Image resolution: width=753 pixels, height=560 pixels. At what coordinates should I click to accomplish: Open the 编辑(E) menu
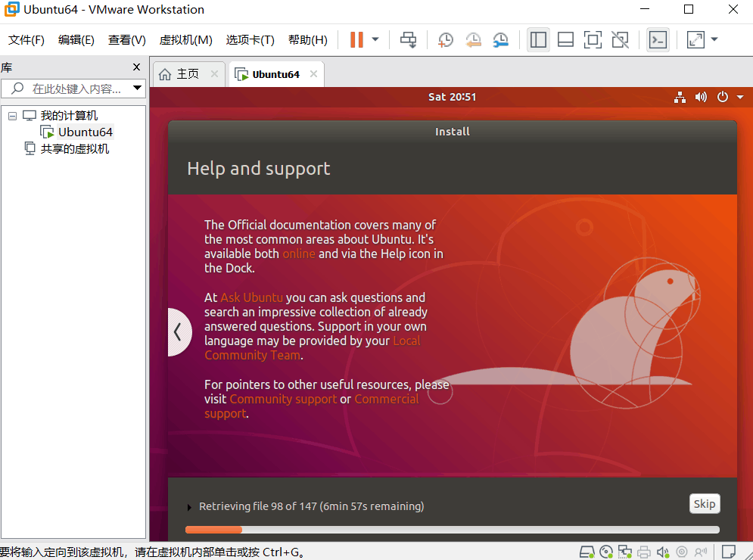[76, 40]
